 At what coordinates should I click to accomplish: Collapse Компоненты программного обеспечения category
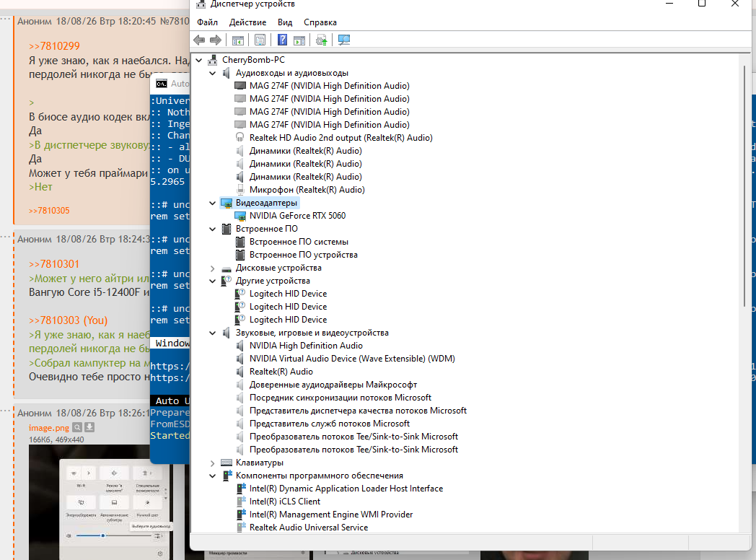(212, 476)
